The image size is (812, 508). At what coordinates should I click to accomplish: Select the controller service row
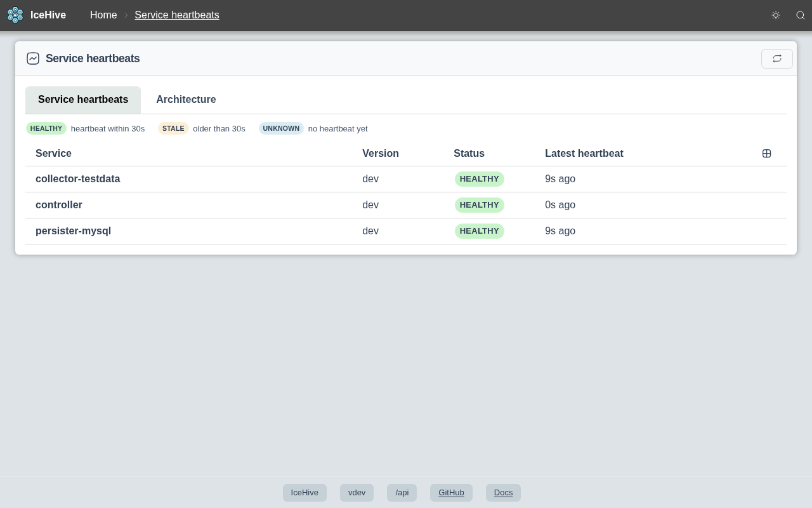406,205
